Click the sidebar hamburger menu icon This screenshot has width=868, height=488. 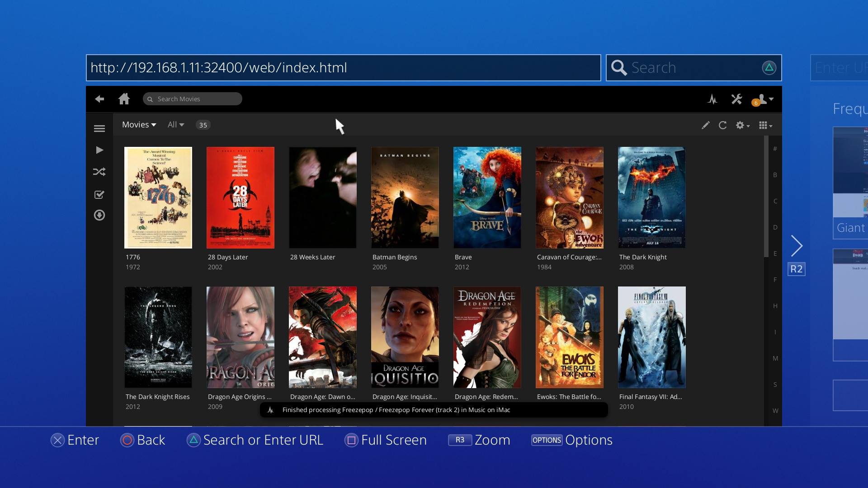click(x=99, y=129)
